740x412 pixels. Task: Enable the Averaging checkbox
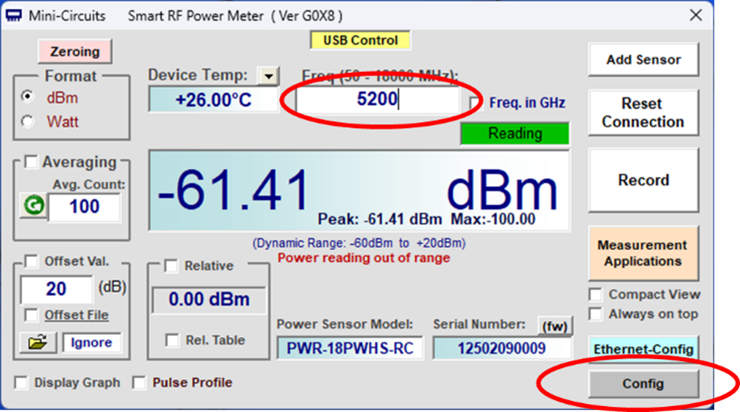(31, 162)
